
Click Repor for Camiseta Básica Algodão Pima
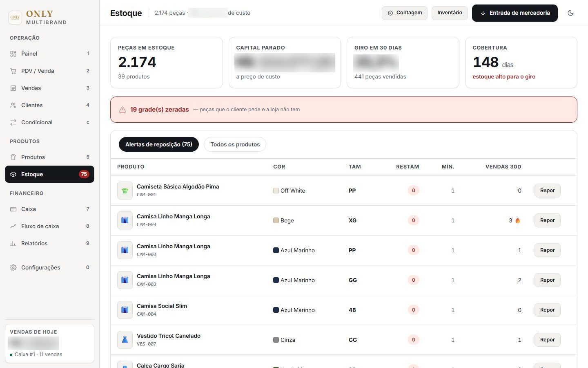(547, 191)
